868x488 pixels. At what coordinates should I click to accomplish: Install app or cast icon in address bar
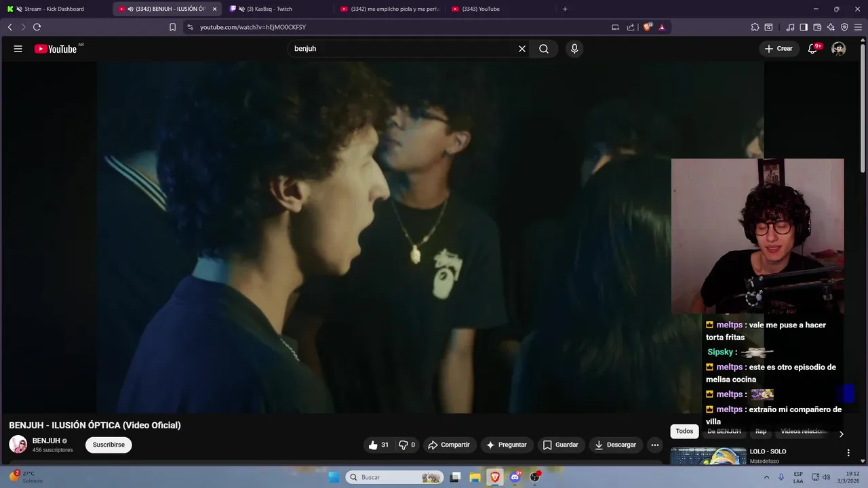pyautogui.click(x=615, y=27)
